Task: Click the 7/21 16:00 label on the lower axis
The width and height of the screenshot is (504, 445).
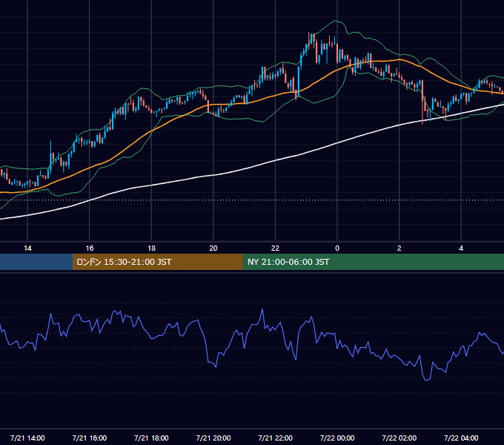Action: (x=90, y=438)
